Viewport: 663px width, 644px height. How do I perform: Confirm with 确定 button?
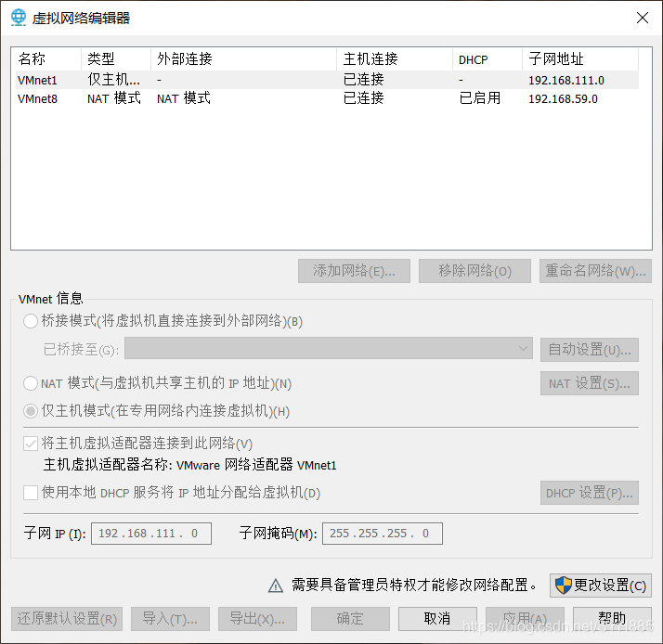pos(350,619)
